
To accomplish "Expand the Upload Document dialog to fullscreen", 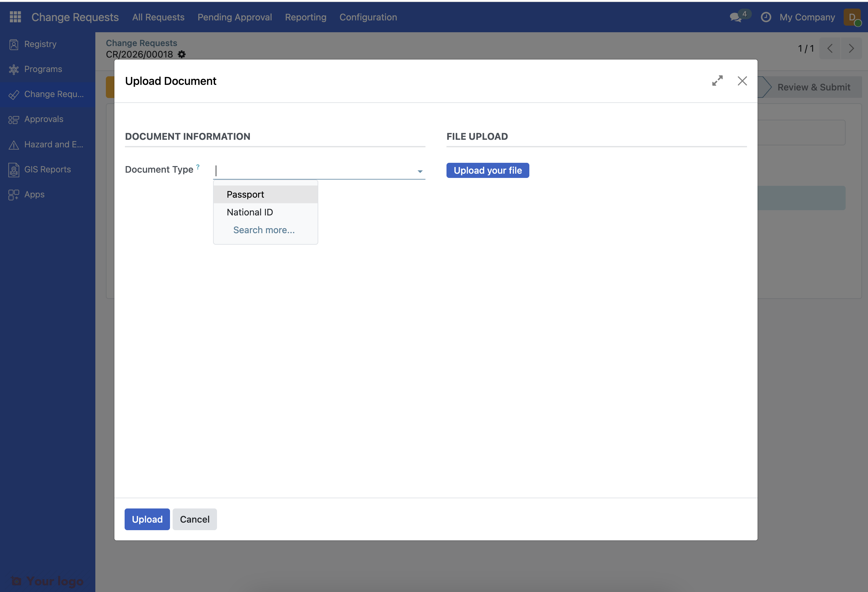I will 717,81.
